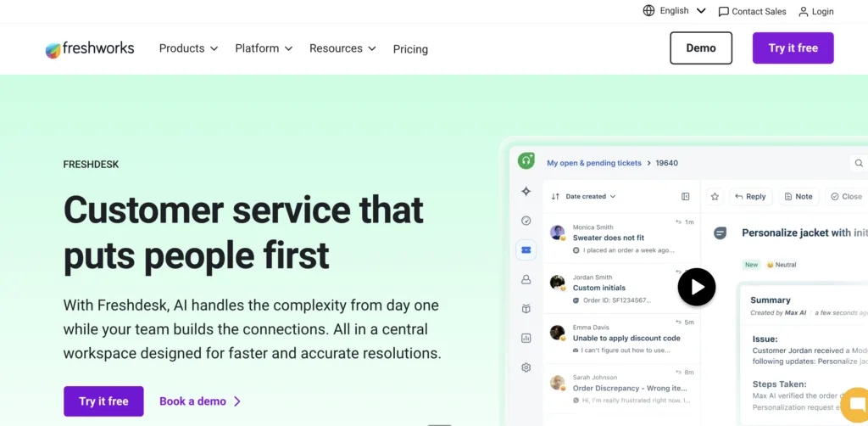Expand the Platform menu
Image resolution: width=868 pixels, height=426 pixels.
[264, 48]
